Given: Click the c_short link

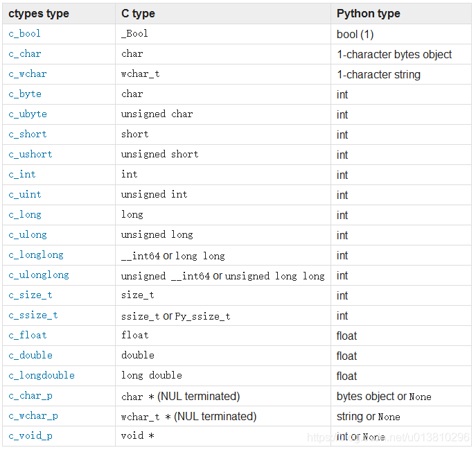Looking at the screenshot, I should click(x=28, y=135).
